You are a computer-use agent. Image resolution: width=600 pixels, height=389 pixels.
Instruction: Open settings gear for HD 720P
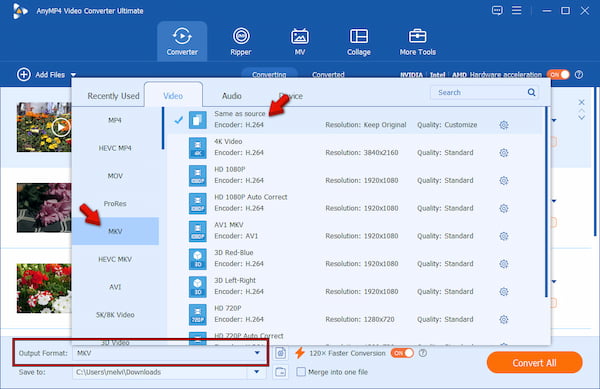click(x=504, y=319)
